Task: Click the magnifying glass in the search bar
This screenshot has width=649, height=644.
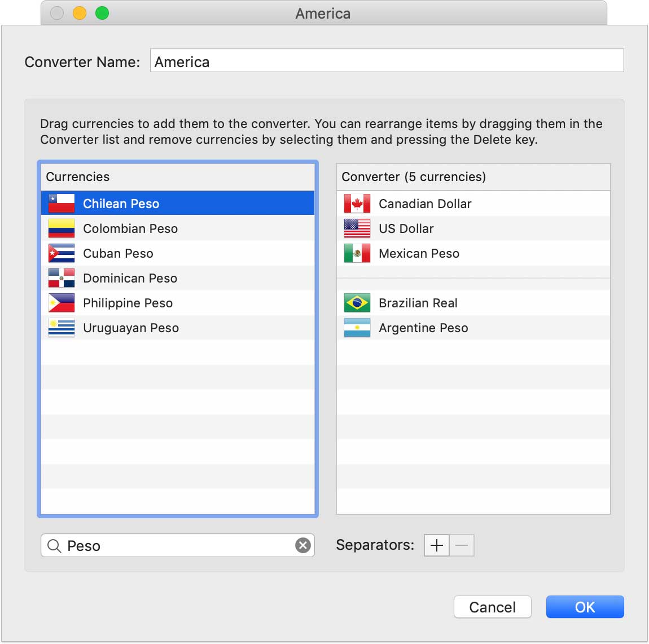Action: (x=54, y=545)
